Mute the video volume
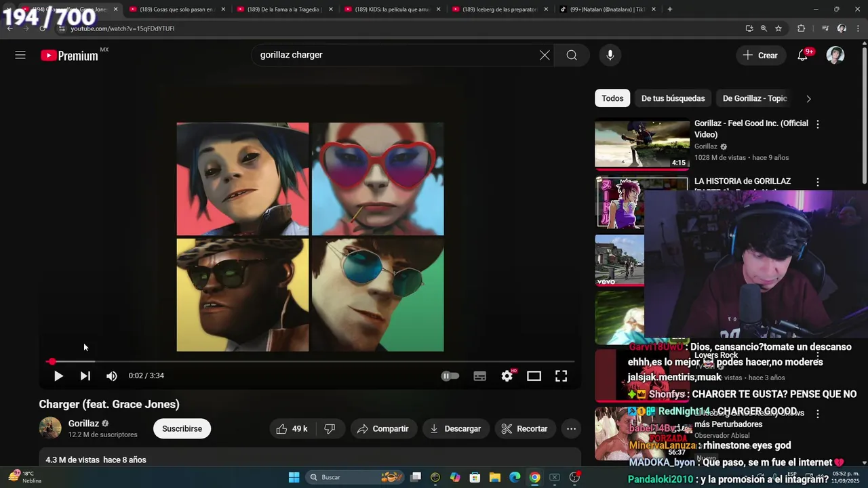The height and width of the screenshot is (488, 868). click(112, 375)
